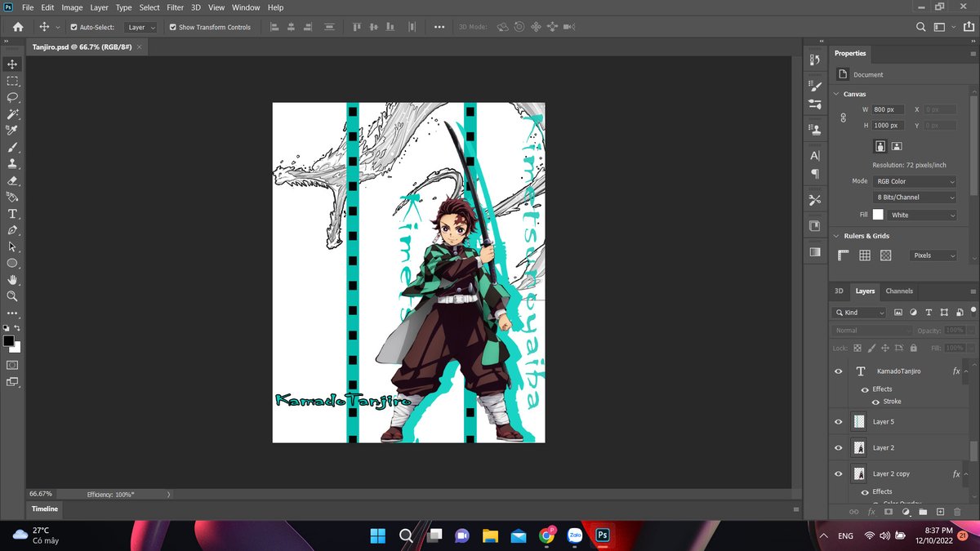Open Chrome from the Windows taskbar
The image size is (980, 551).
(x=546, y=535)
